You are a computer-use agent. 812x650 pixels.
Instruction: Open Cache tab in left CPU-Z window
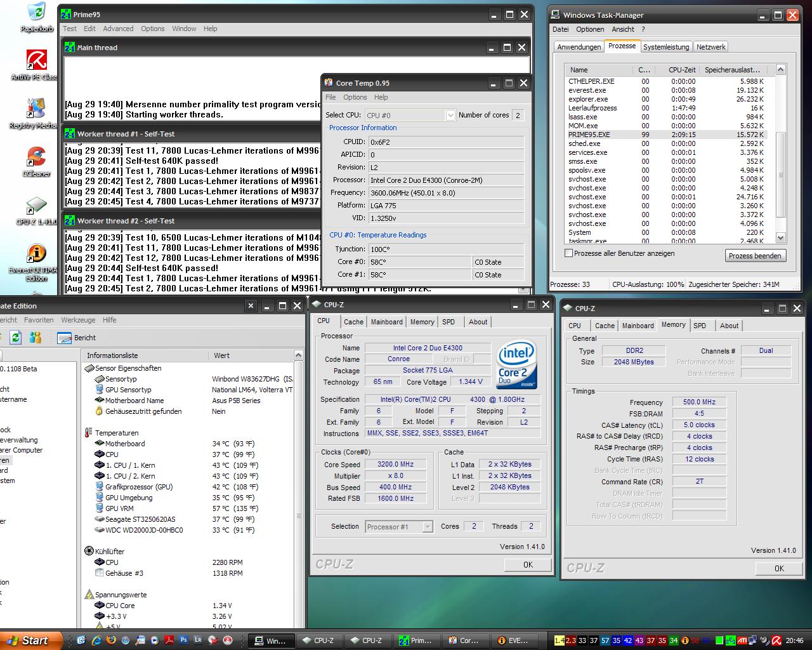[354, 322]
